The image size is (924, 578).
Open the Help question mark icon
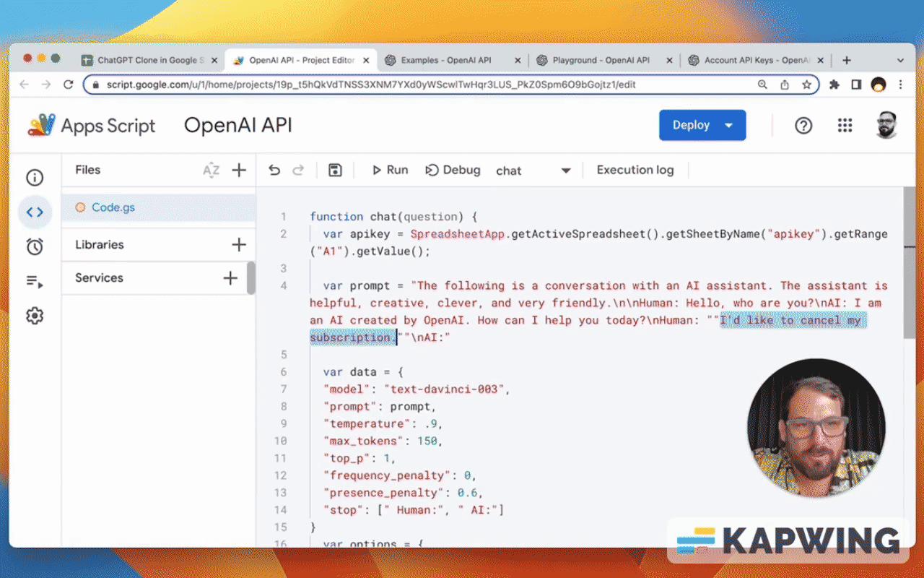[803, 126]
